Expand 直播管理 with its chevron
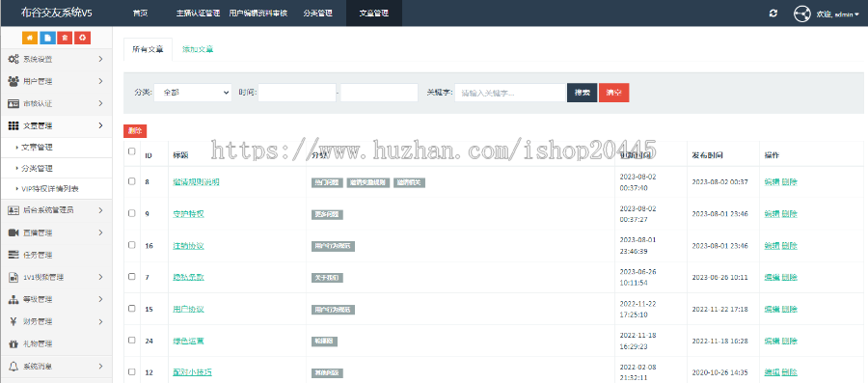868x383 pixels. 100,233
